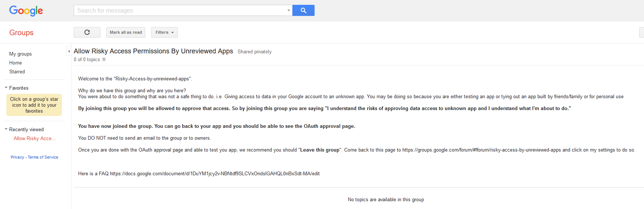
Task: Click the blue magnifier search button
Action: [x=303, y=10]
